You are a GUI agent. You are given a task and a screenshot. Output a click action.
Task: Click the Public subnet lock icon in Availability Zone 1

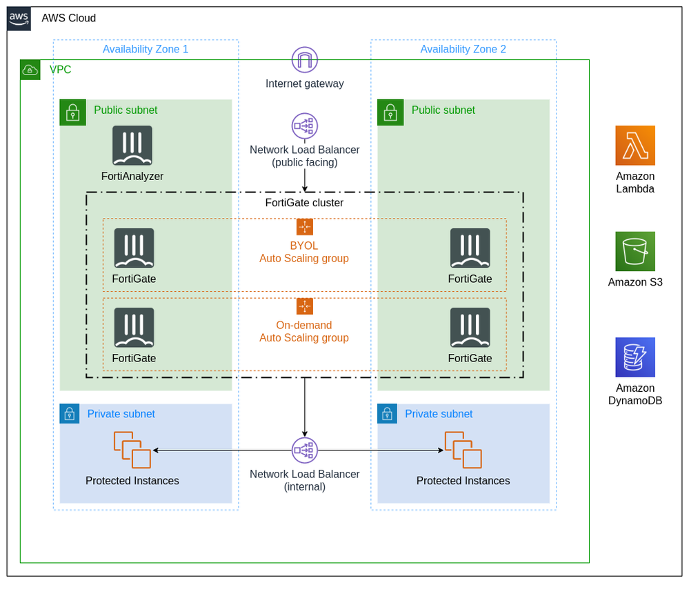(x=72, y=112)
